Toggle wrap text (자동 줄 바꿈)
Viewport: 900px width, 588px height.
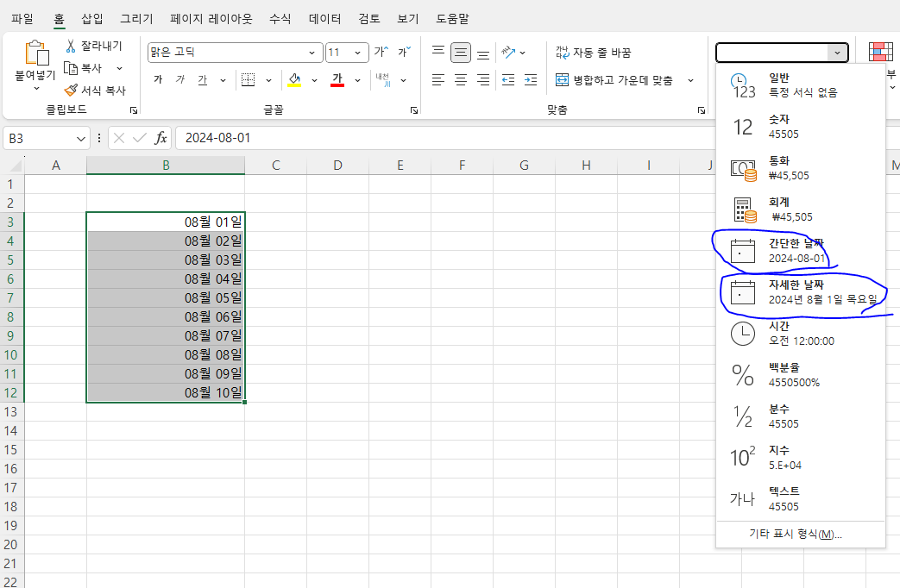(594, 53)
